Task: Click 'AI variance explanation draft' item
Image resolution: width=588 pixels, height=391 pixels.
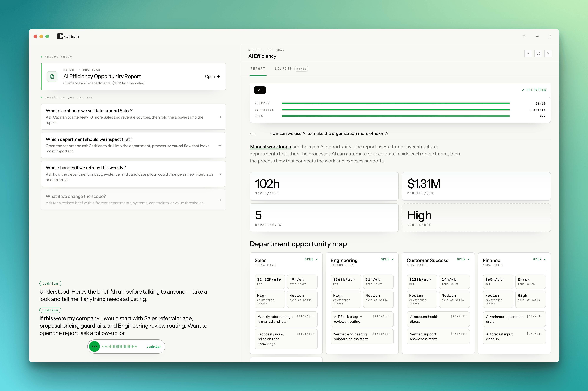Action: pyautogui.click(x=514, y=319)
